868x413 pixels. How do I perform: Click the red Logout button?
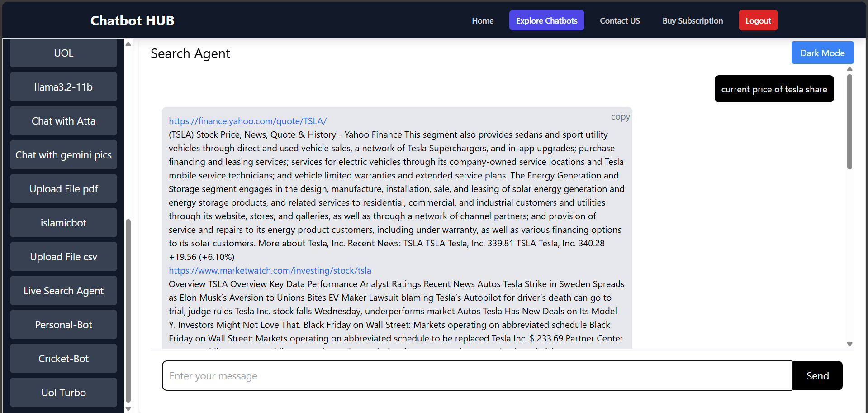point(758,20)
